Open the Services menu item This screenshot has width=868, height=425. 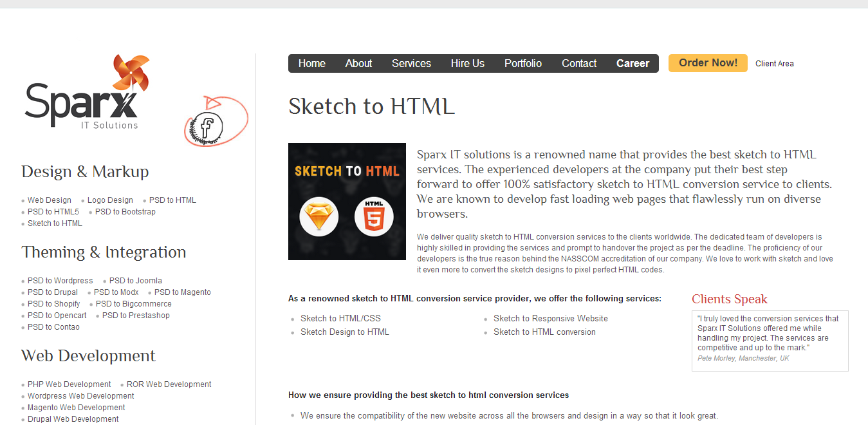[411, 63]
